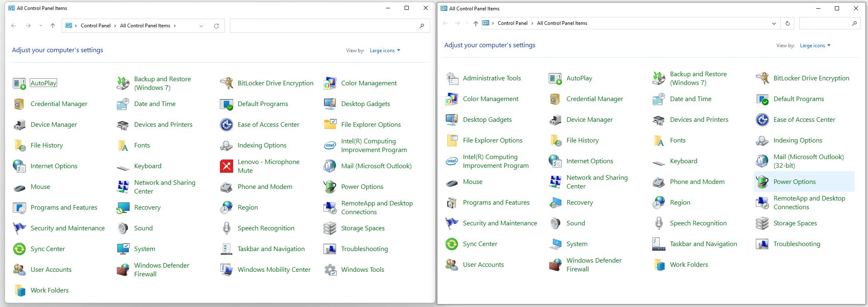
Task: Click the Troubleshooting icon in left window
Action: click(x=330, y=249)
